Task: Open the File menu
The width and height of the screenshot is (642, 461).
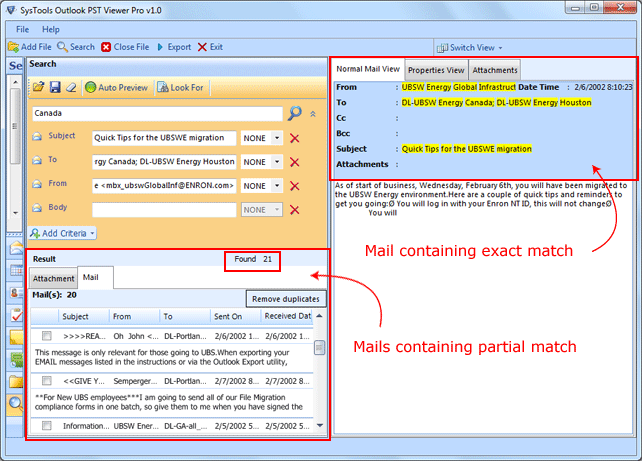Action: (x=22, y=29)
